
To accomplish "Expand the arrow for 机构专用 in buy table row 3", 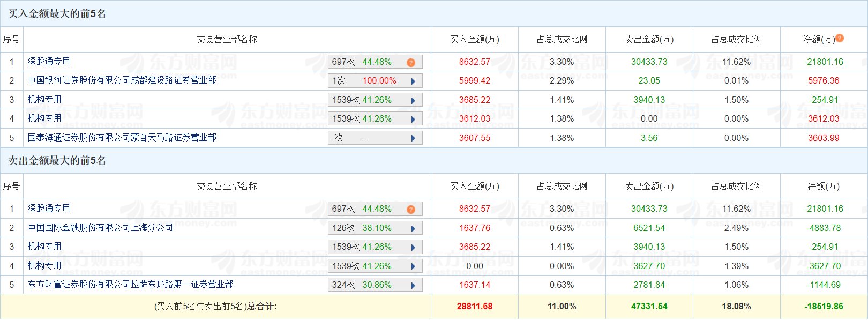I will [x=413, y=101].
